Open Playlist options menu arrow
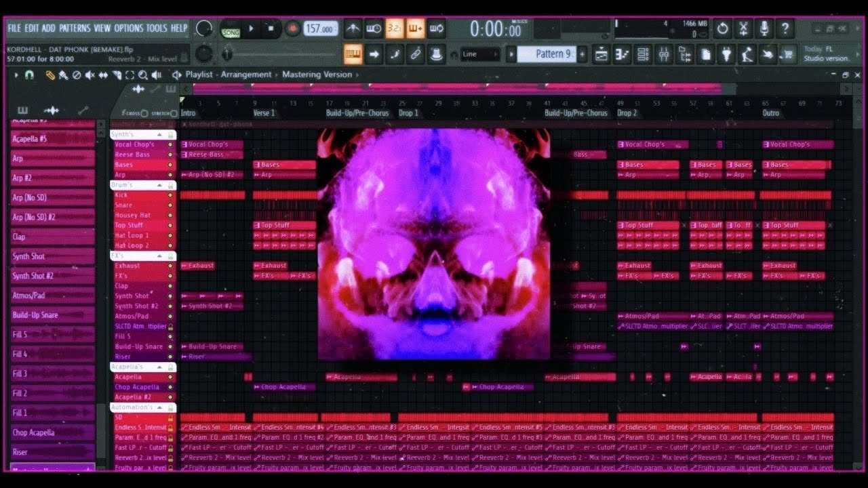 point(16,75)
